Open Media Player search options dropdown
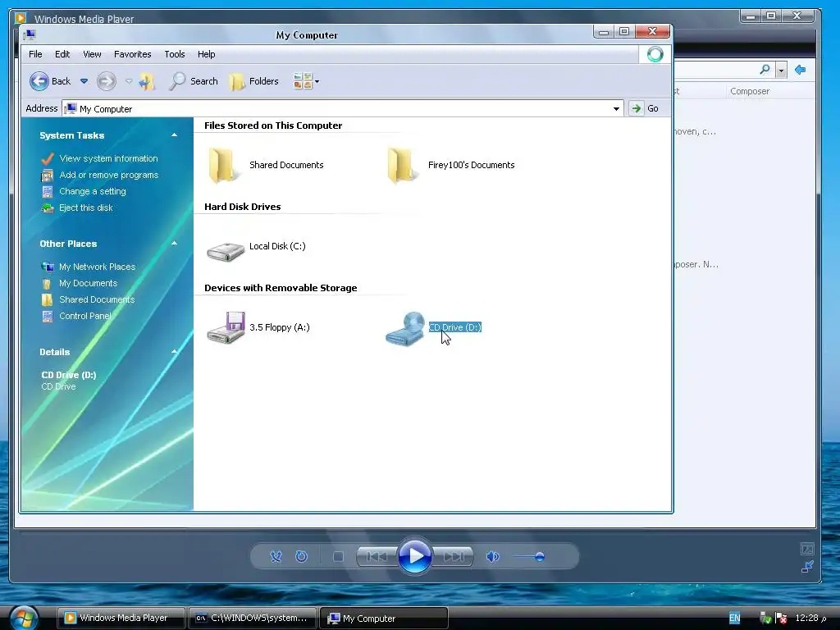840x630 pixels. (x=781, y=71)
